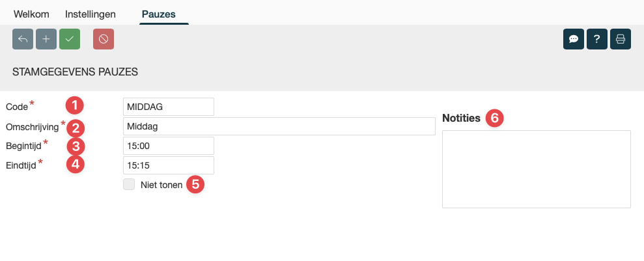Select the Pauzes tab
Image resolution: width=644 pixels, height=261 pixels.
click(x=163, y=13)
